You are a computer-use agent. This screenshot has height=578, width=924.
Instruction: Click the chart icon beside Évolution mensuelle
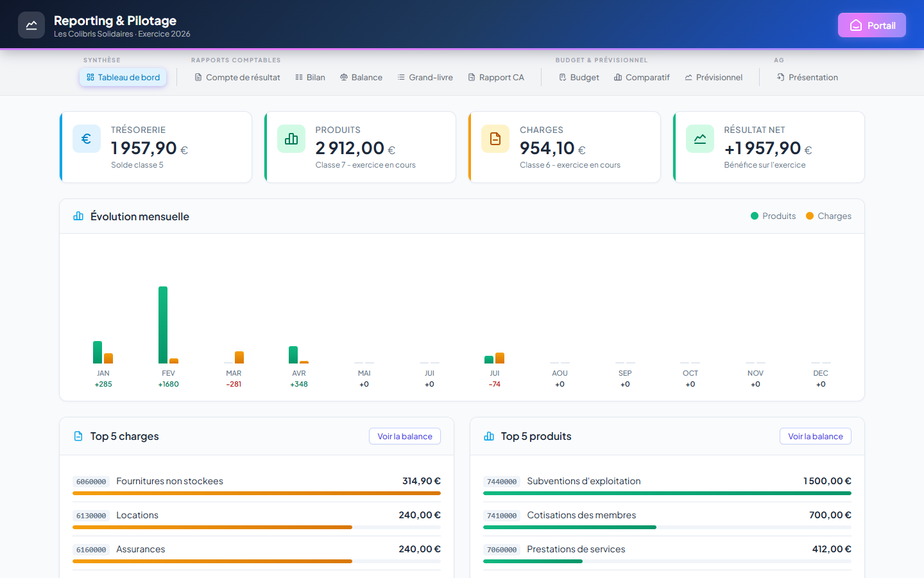pyautogui.click(x=78, y=216)
